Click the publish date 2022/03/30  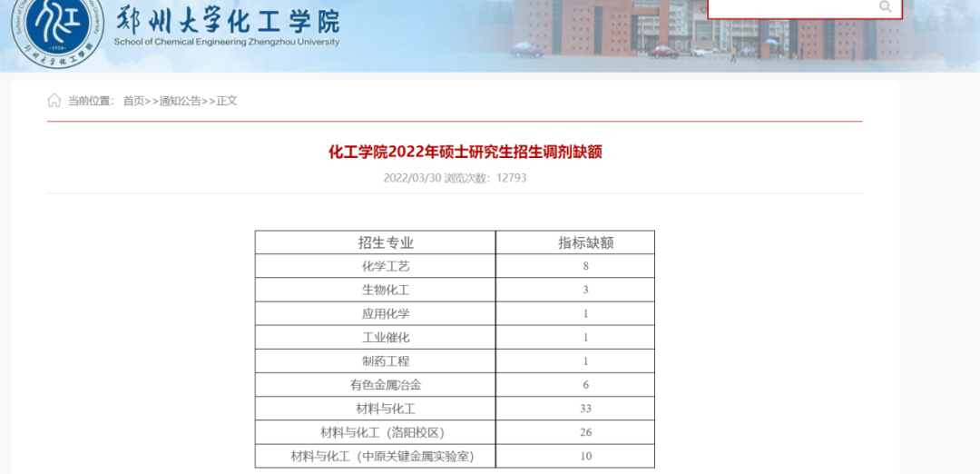click(x=412, y=178)
